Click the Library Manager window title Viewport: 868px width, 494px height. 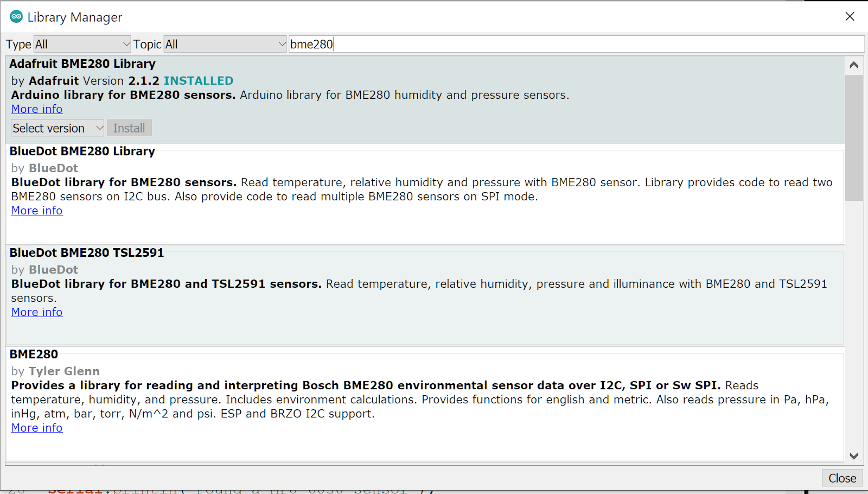pyautogui.click(x=75, y=17)
